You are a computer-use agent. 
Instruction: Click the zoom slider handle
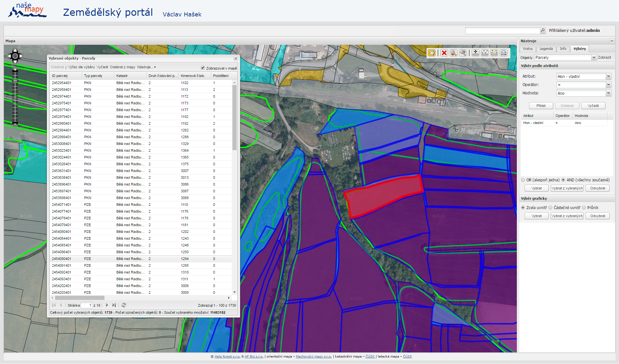tap(15, 81)
